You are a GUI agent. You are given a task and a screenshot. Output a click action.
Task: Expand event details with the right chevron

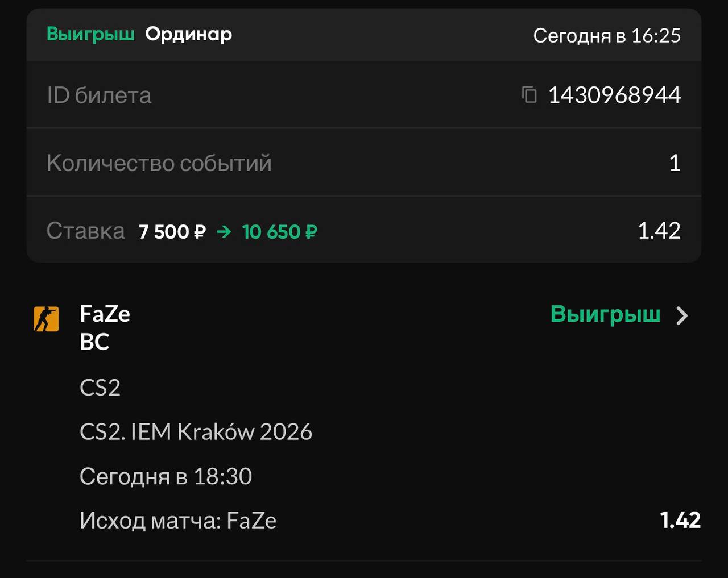[x=682, y=315]
